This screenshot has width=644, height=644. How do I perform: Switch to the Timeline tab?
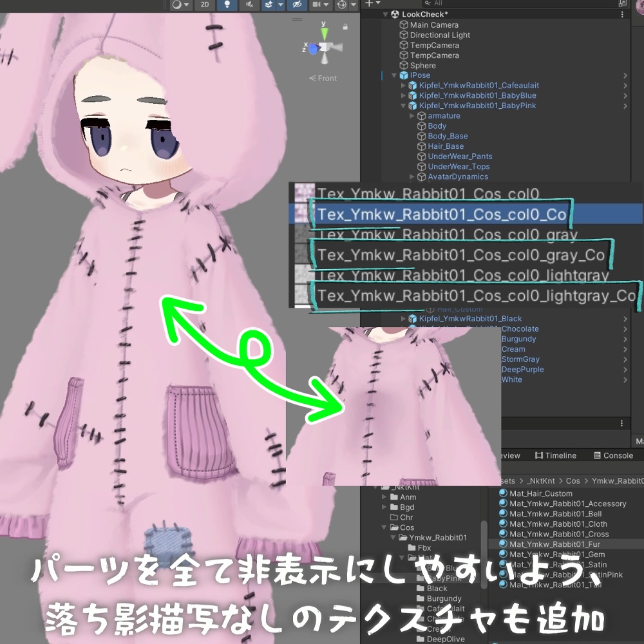click(555, 455)
